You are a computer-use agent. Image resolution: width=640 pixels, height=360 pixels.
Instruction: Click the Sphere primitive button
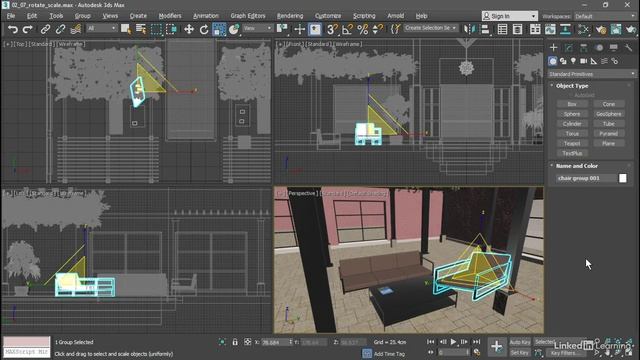[572, 114]
